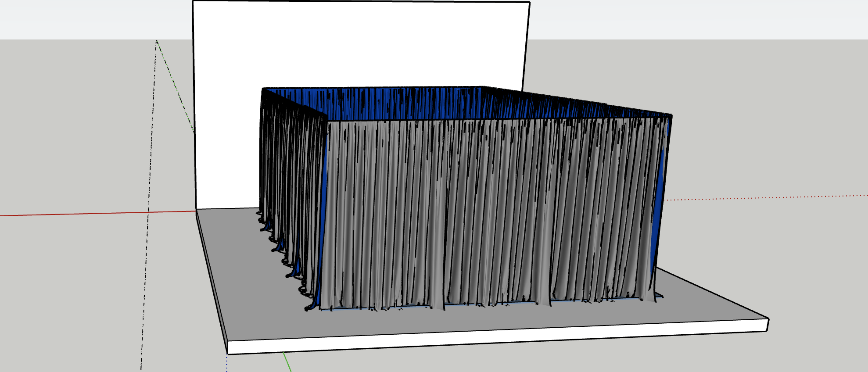Select the right side edge of floor slab
868x372 pixels.
711,292
